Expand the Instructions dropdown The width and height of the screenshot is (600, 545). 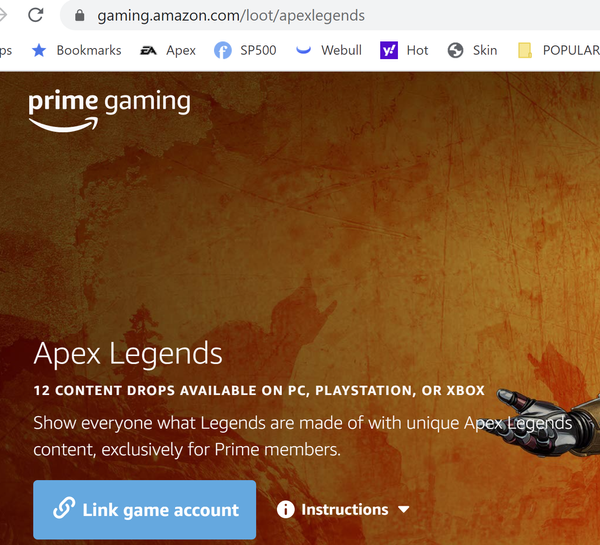[x=343, y=510]
